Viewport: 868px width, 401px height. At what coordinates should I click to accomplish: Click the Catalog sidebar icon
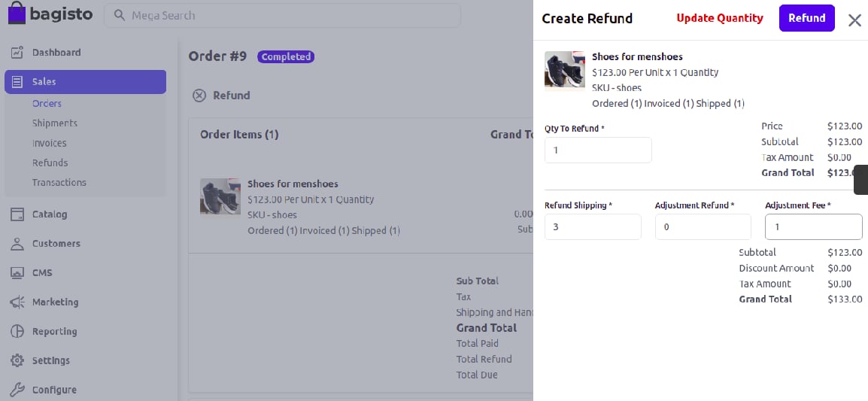coord(17,214)
